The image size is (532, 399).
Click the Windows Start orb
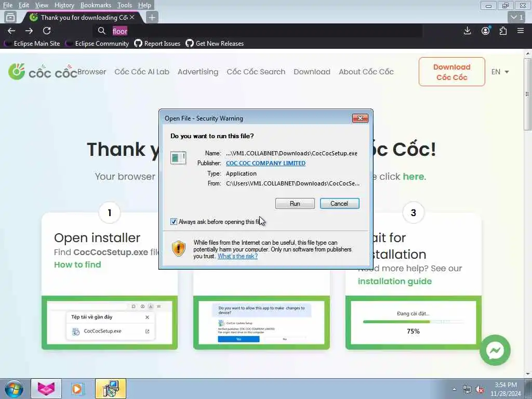pos(14,389)
